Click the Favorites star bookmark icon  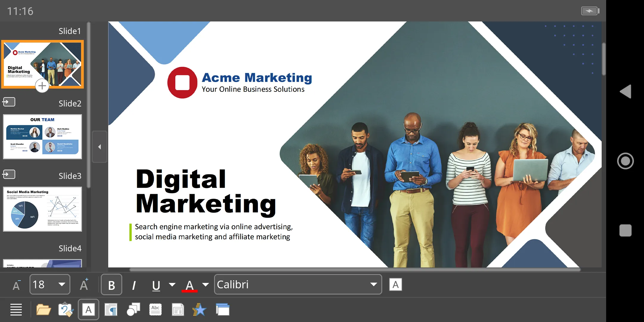199,309
